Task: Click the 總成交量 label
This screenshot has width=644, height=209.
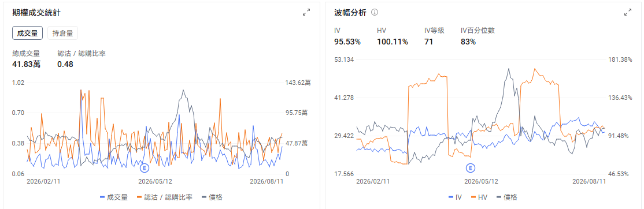Action: (26, 53)
